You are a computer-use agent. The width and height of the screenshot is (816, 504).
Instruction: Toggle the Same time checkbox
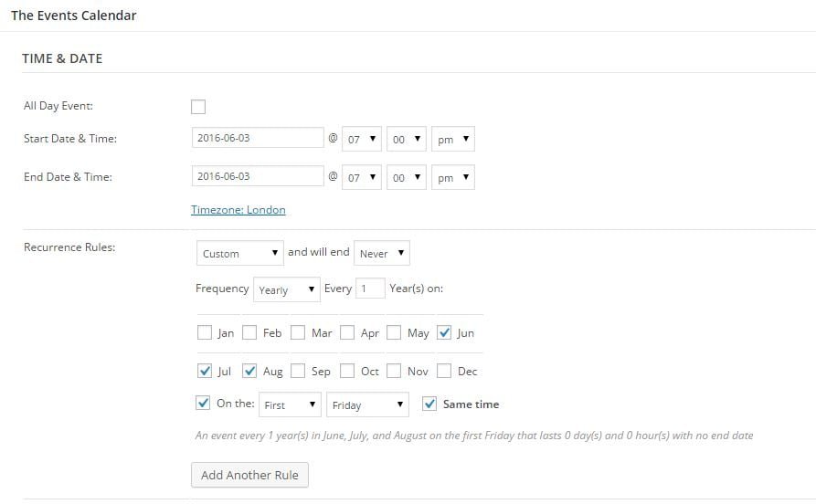pos(429,404)
